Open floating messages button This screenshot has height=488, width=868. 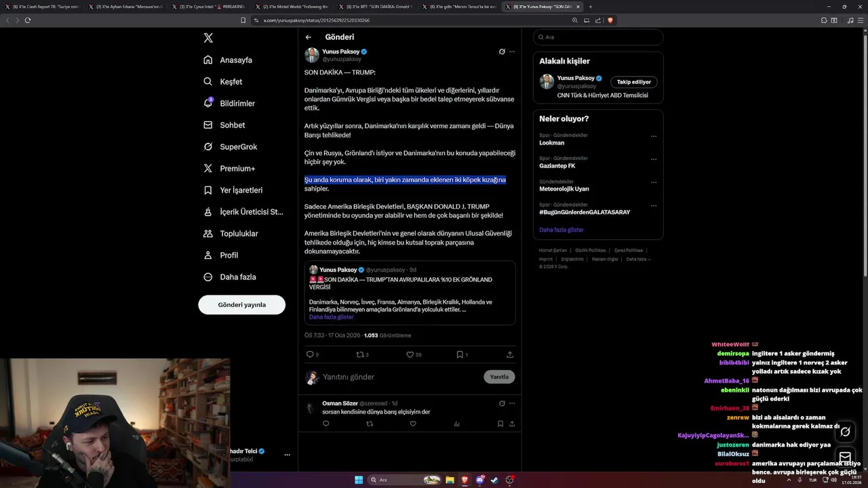click(845, 456)
